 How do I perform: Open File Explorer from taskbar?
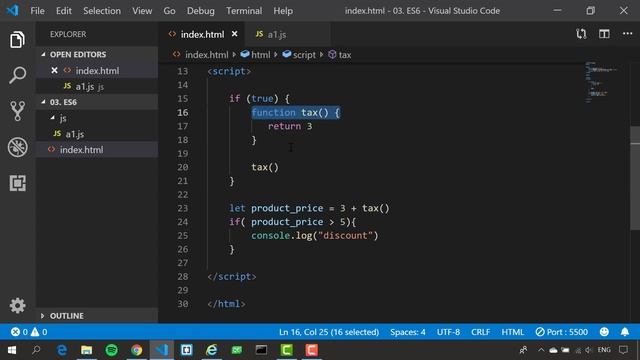point(87,350)
